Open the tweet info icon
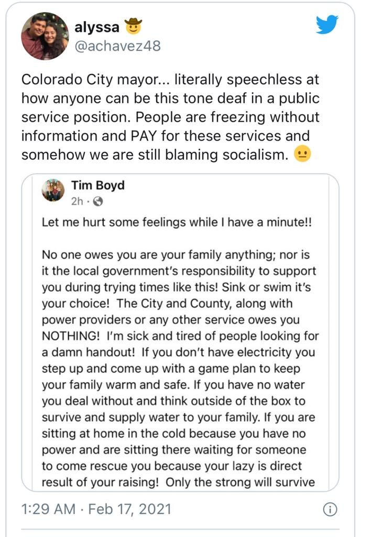 point(330,509)
